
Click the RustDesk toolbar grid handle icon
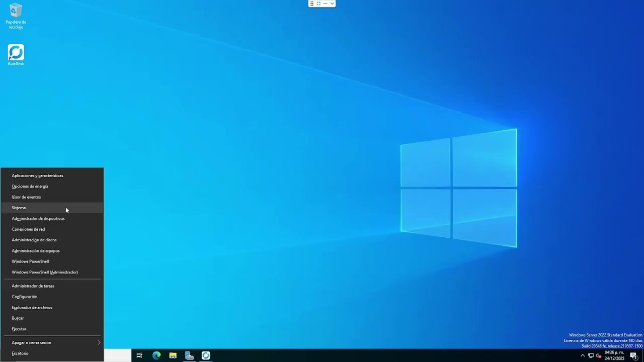[x=312, y=4]
